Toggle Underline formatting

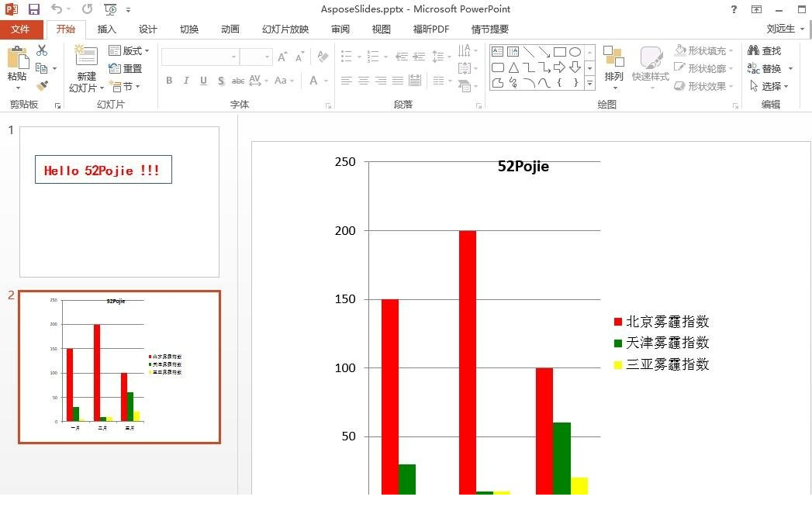[x=203, y=81]
